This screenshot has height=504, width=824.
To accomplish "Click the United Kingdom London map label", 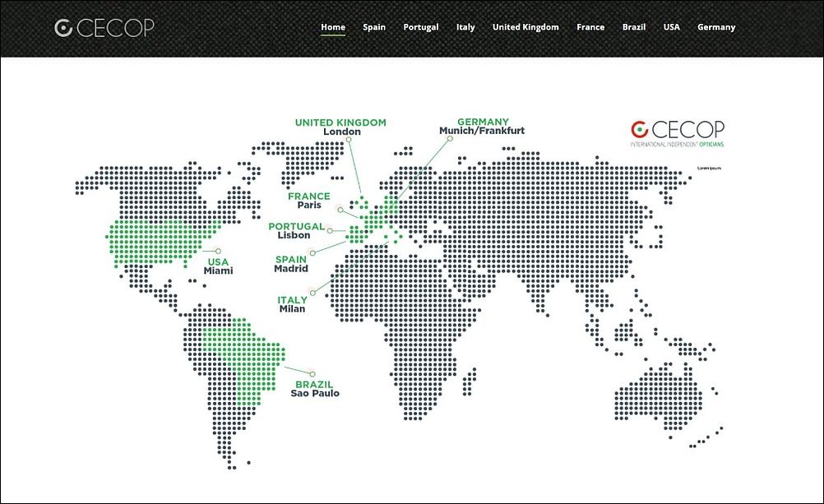I will pyautogui.click(x=340, y=127).
